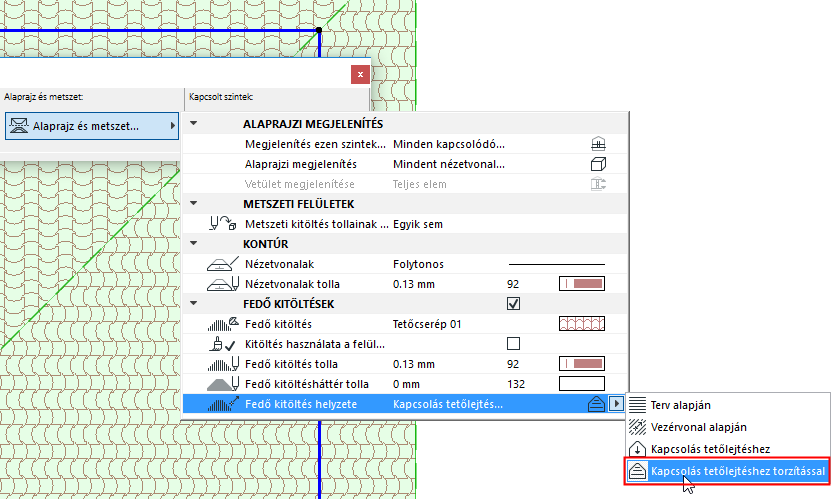The height and width of the screenshot is (499, 832).
Task: Click the Kapcsolás tetőlejtéshez arrow icon
Action: (637, 449)
